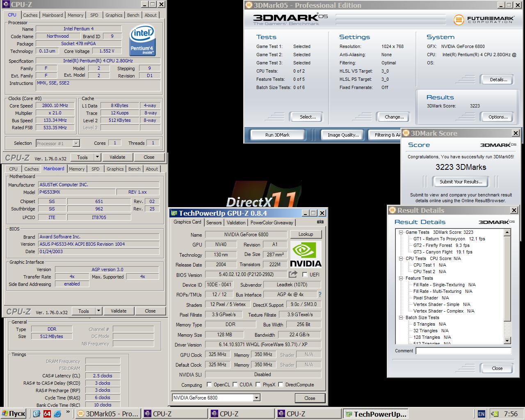Toggle the OpenCL checkbox
Screen dimensions: 525x420
pyautogui.click(x=209, y=385)
